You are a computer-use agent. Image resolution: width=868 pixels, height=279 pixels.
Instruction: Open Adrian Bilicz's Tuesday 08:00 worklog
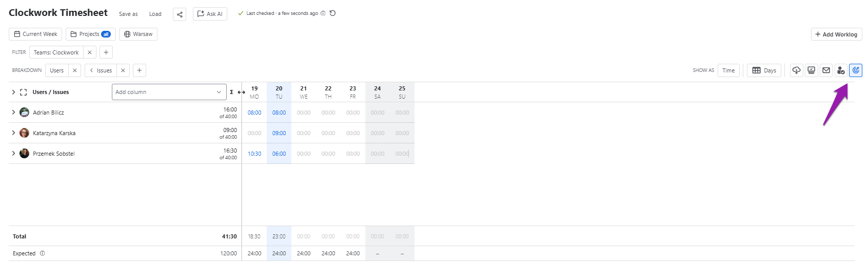[279, 113]
